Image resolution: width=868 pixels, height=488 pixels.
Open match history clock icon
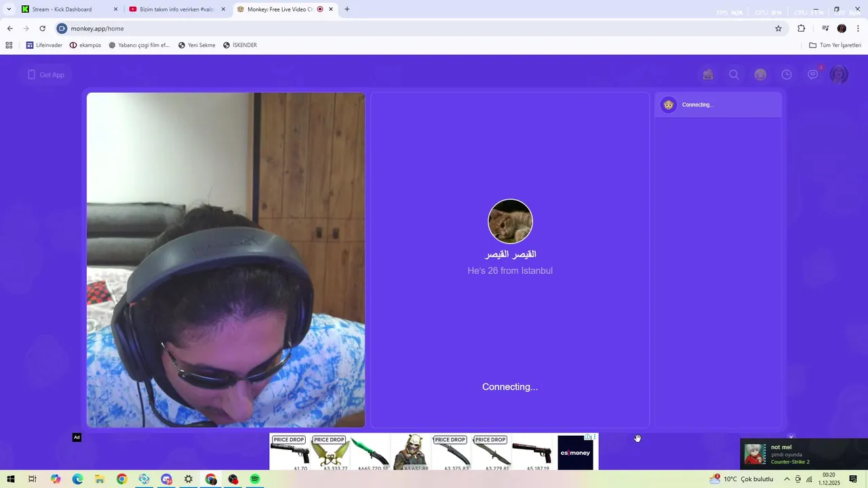787,75
